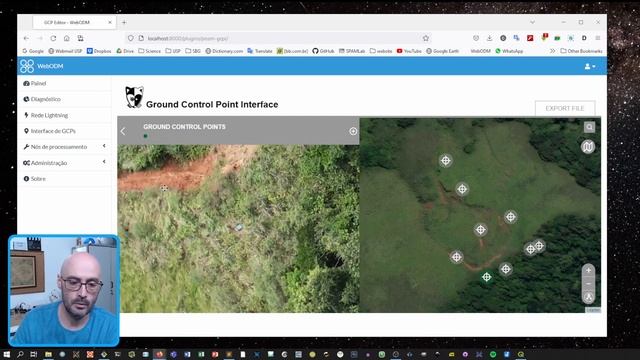Open the GitHub bookmark
Screen dimensions: 640x360
pos(323,51)
